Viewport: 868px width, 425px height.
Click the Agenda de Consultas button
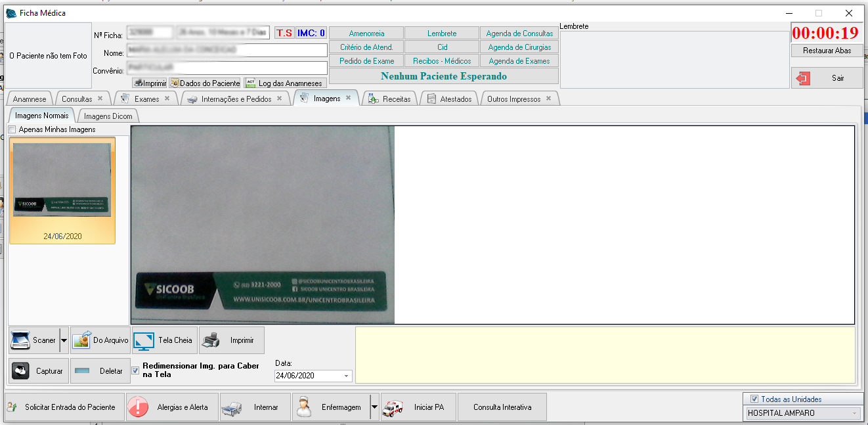coord(519,34)
